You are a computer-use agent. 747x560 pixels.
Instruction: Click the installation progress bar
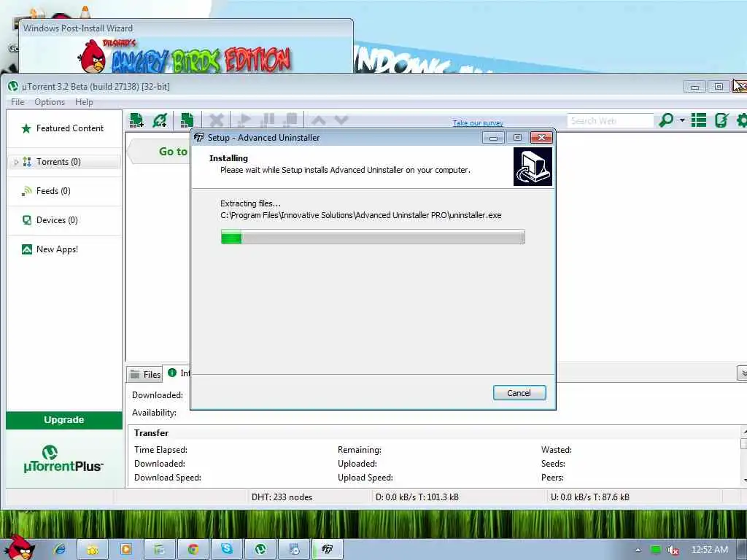pos(373,237)
